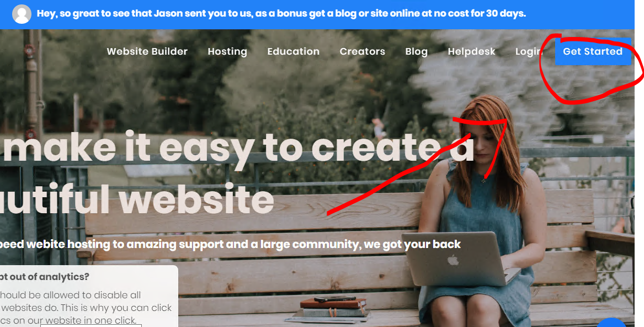This screenshot has width=644, height=327.
Task: Click the Jason referral promo banner text
Action: [x=281, y=14]
